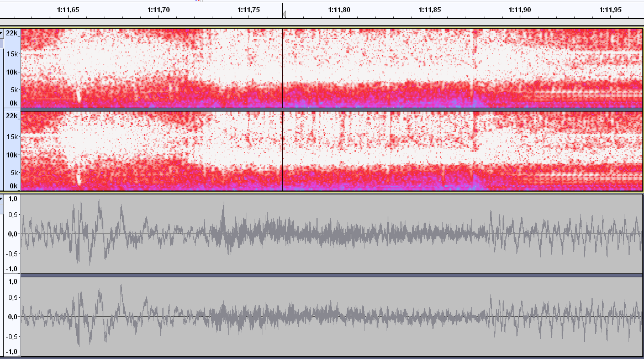Jump to 1:11,80 on the time ruler
The height and width of the screenshot is (359, 644).
point(339,9)
